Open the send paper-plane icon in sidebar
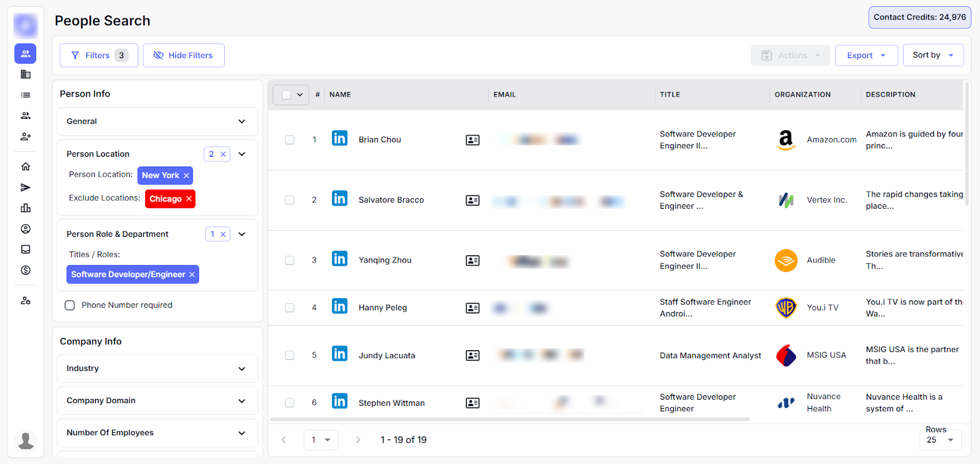 (x=26, y=187)
